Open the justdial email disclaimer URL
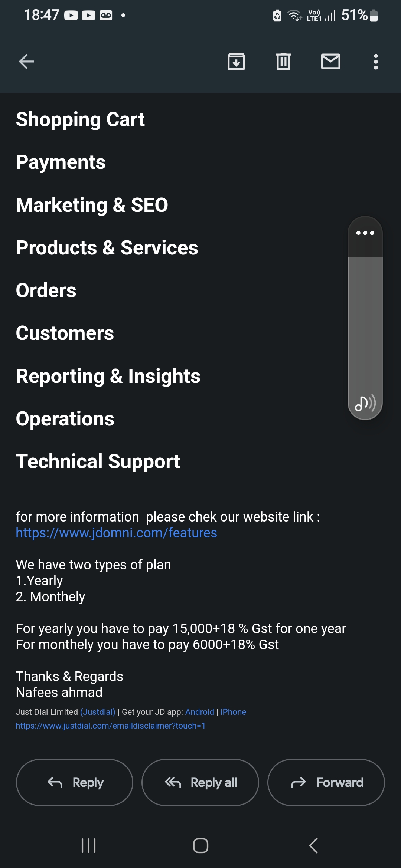 coord(110,726)
